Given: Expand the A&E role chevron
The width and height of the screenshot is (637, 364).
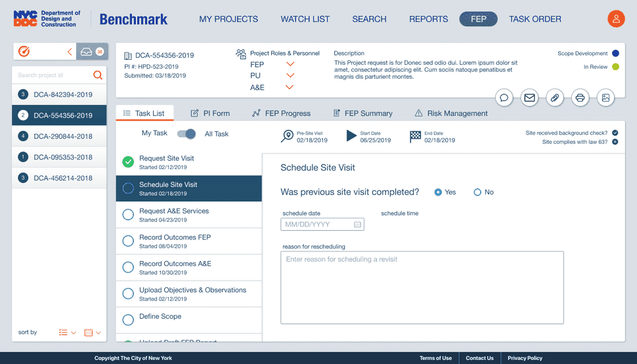Looking at the screenshot, I should 289,87.
